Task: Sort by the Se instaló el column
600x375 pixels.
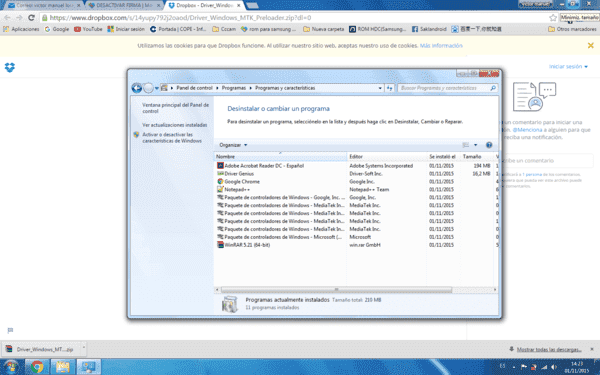Action: click(x=443, y=157)
